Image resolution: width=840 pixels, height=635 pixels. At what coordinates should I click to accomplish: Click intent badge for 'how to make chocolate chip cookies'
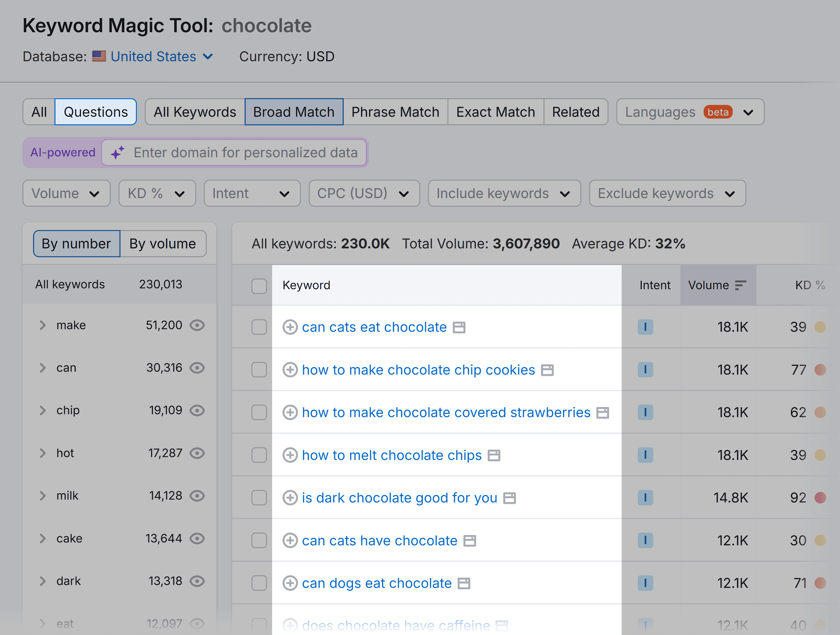[645, 370]
